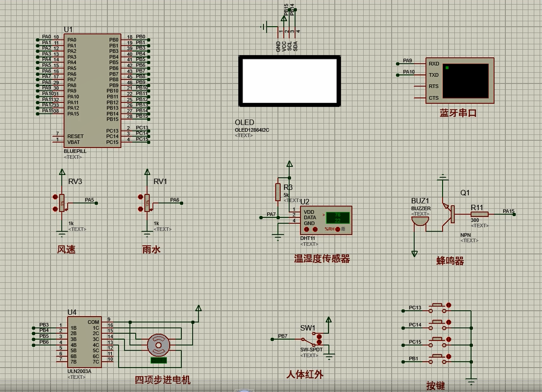Select the Bluetooth serial virtual terminal screen

pos(465,81)
